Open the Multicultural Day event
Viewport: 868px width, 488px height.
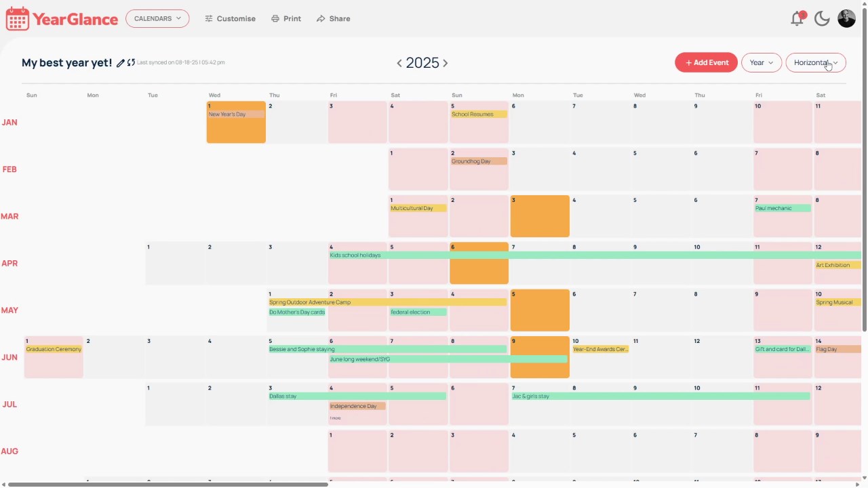[x=418, y=208]
